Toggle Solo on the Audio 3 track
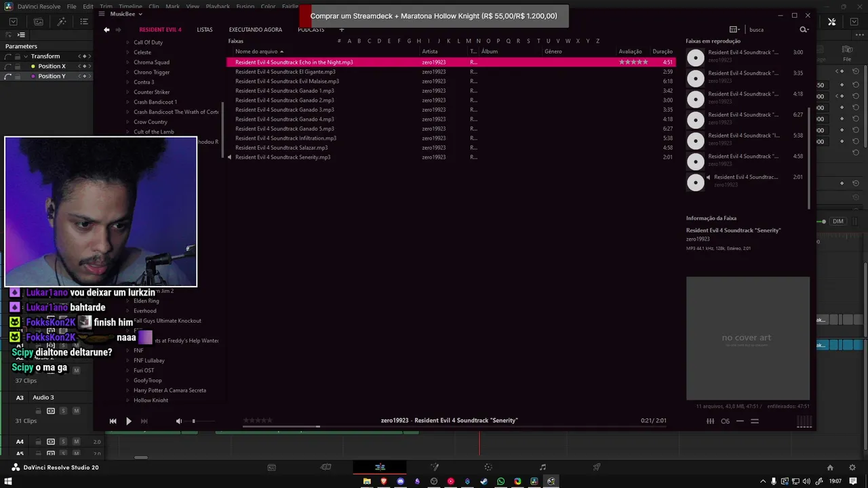 [x=63, y=411]
